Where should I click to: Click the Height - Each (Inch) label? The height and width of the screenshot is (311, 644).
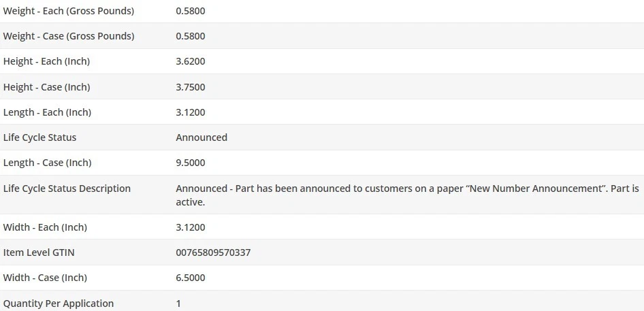point(46,61)
